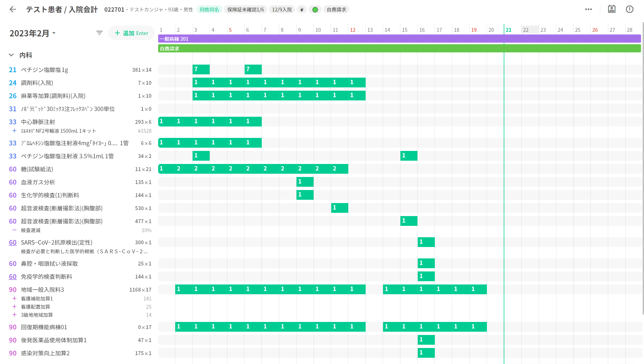
Task: Click minus icon beside 検査逓減
Action: pyautogui.click(x=14, y=230)
